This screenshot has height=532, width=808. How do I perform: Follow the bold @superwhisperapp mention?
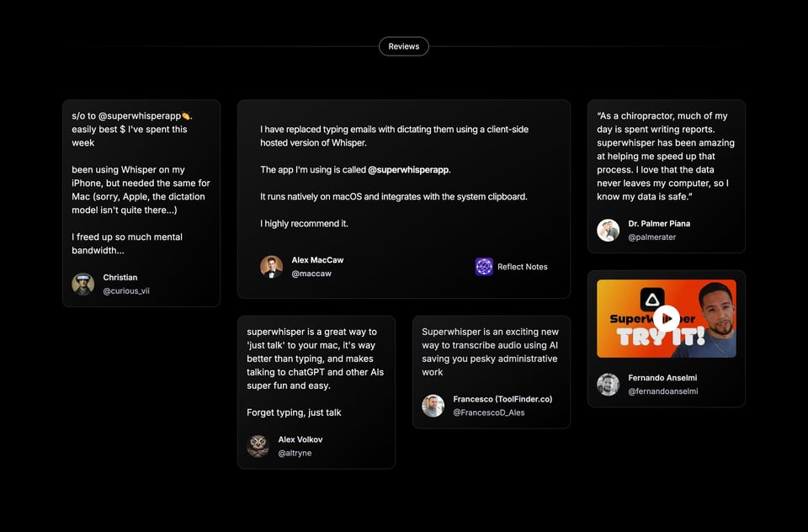408,169
